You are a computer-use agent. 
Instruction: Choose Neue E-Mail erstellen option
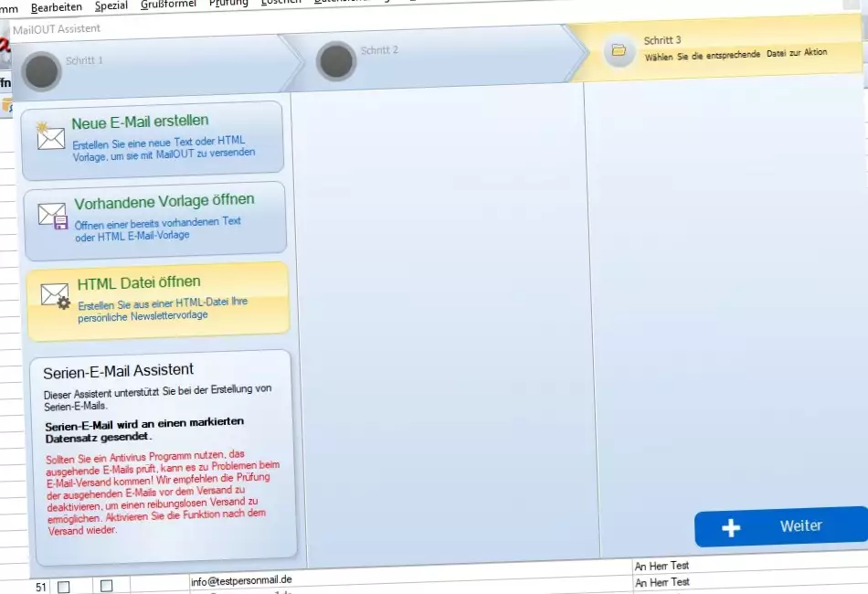(x=153, y=139)
